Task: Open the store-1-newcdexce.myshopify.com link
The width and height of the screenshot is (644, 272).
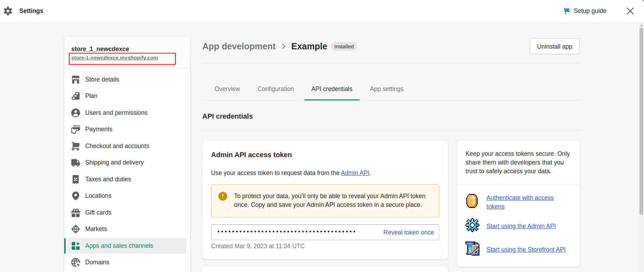Action: point(115,58)
